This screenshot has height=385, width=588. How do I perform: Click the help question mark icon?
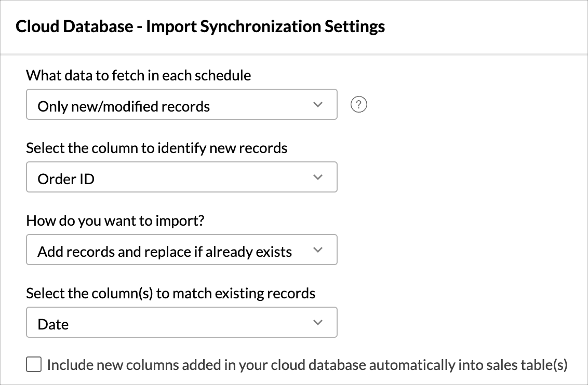click(359, 105)
